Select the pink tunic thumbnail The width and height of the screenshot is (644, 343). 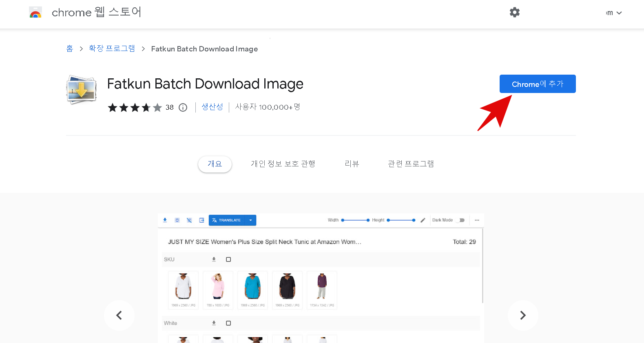click(218, 290)
